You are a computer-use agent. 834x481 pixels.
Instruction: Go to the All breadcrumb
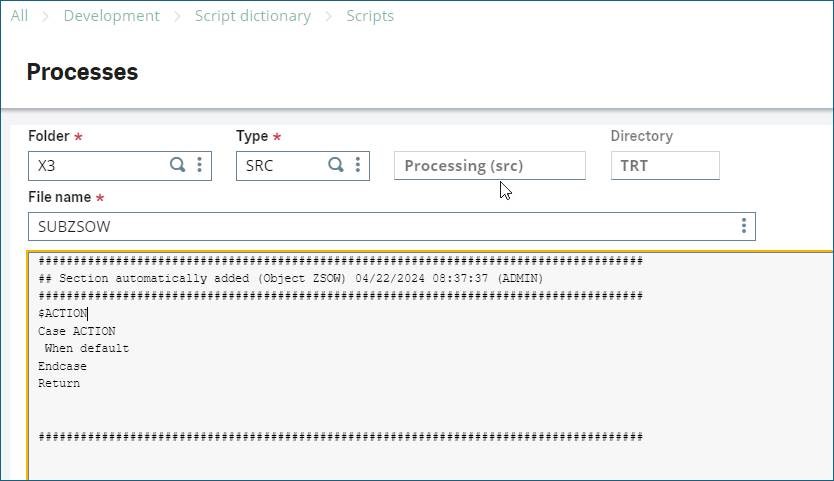[19, 16]
